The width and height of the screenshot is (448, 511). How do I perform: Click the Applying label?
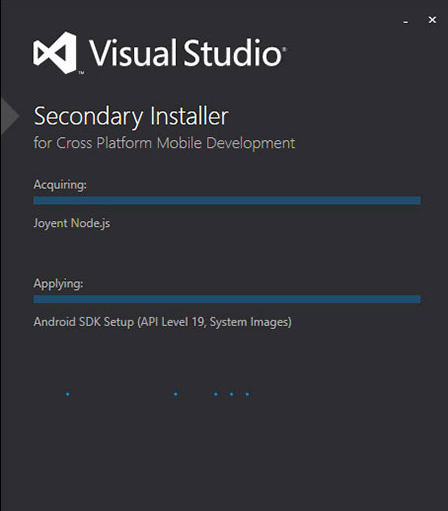point(58,284)
